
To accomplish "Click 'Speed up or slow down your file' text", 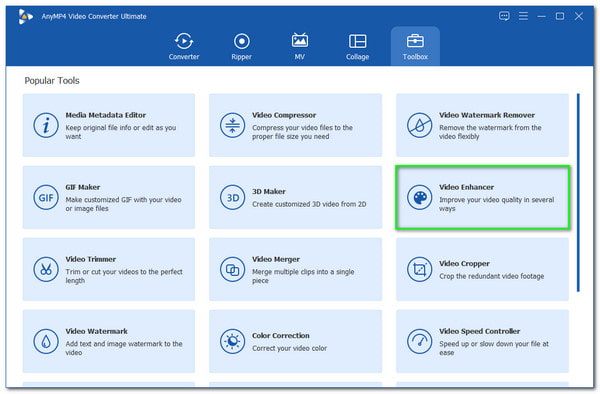I will click(494, 348).
